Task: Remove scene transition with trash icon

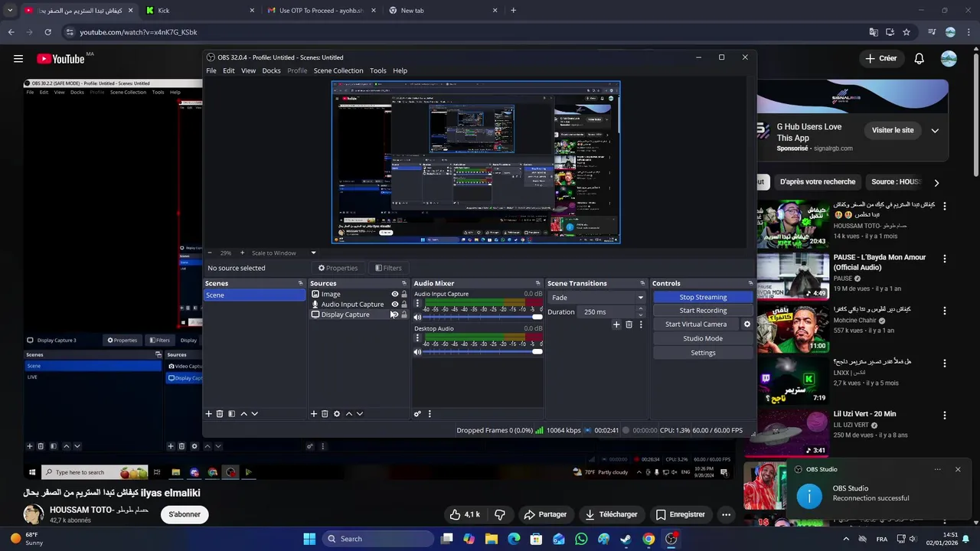Action: pos(629,324)
